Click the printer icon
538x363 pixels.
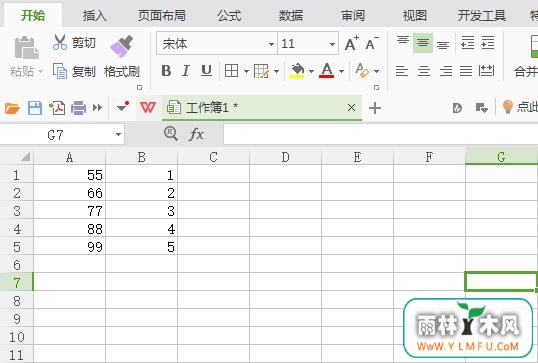(79, 108)
